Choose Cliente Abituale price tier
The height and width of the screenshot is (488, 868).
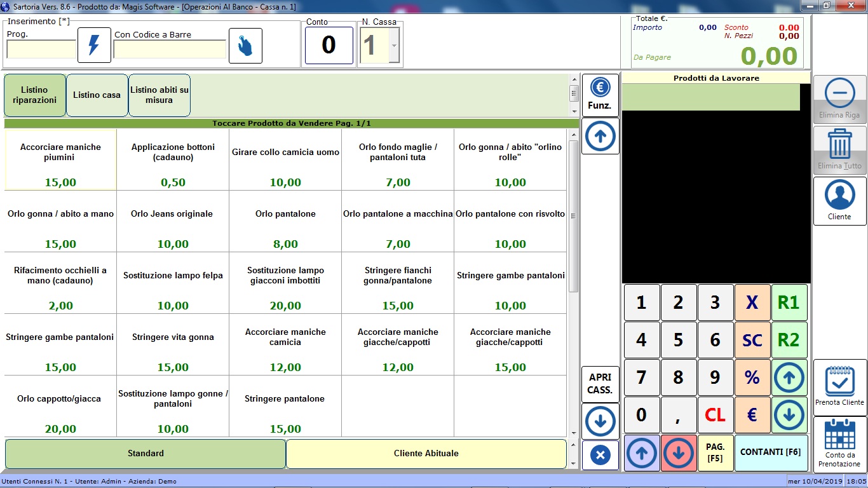point(426,454)
